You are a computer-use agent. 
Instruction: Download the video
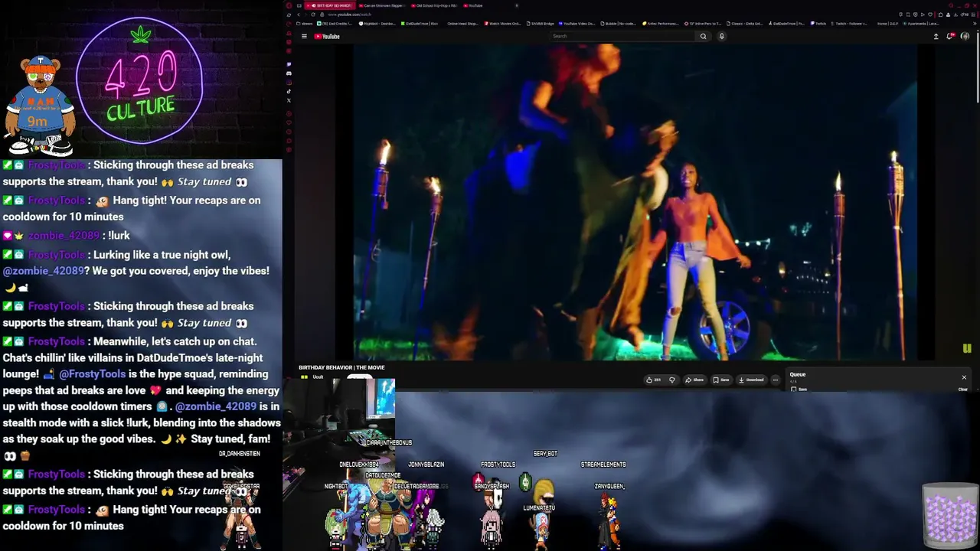coord(751,380)
